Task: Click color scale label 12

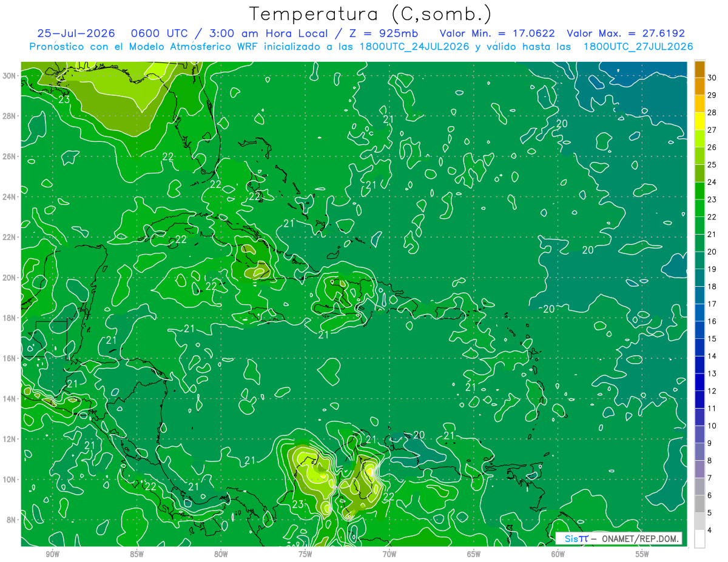Action: [x=712, y=390]
